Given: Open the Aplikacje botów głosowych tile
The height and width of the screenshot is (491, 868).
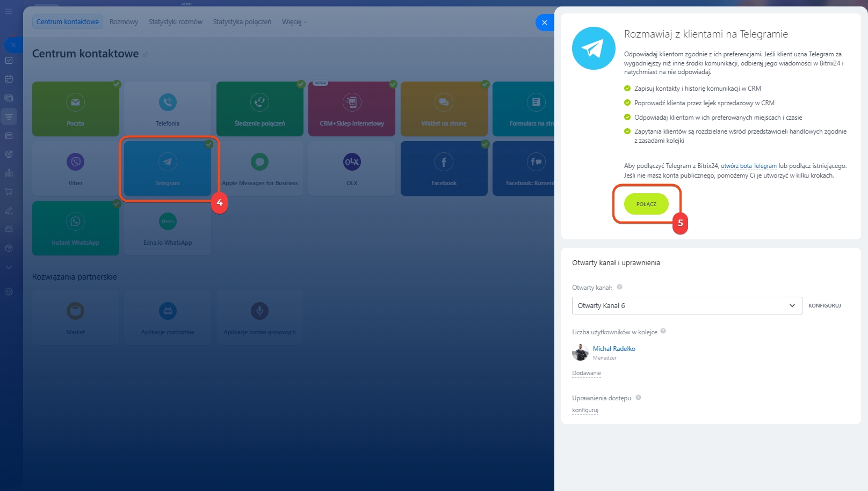Looking at the screenshot, I should click(x=260, y=318).
